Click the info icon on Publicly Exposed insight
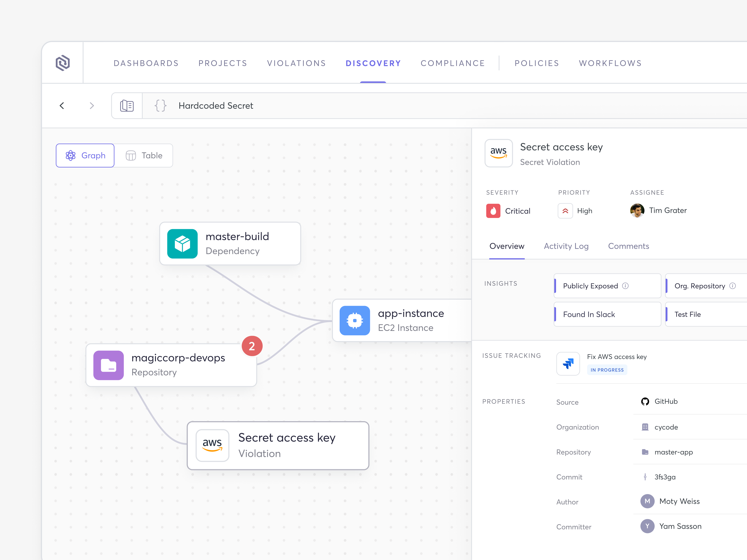The width and height of the screenshot is (747, 560). tap(626, 286)
